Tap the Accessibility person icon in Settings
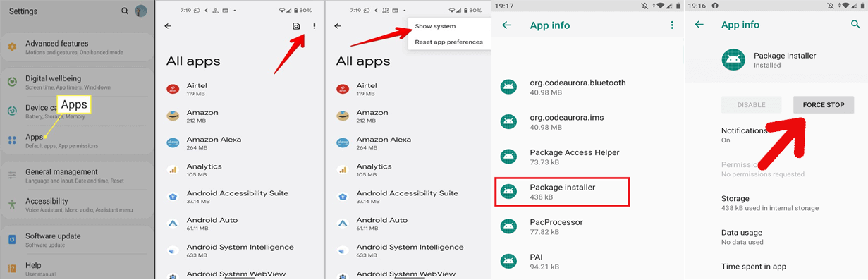Viewport: 868px width, 280px height. tap(12, 205)
